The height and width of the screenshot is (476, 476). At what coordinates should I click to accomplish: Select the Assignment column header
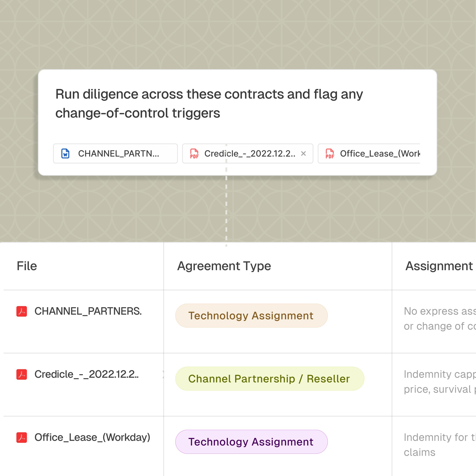click(x=439, y=266)
